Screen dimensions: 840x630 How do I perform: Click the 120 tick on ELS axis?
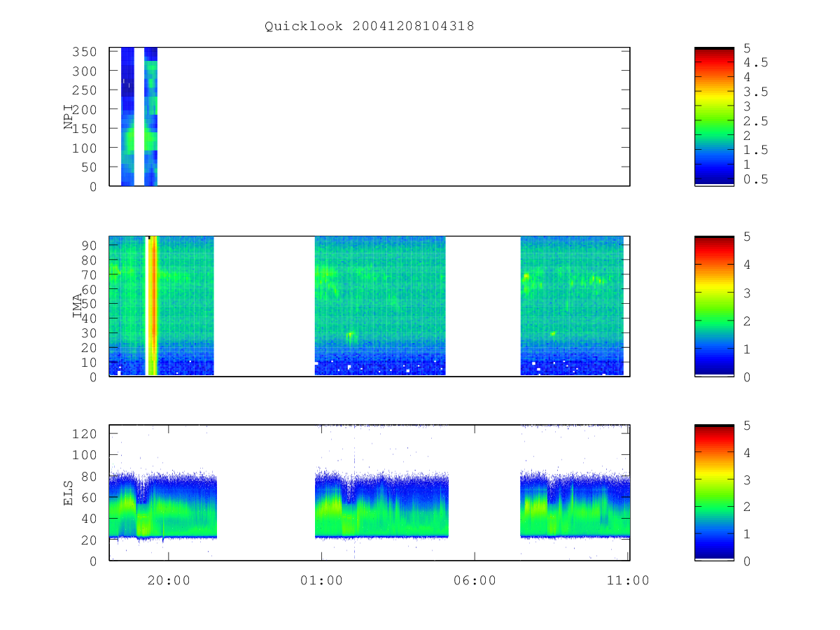point(85,434)
